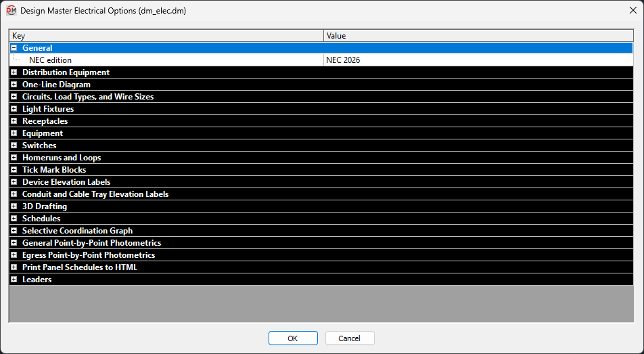The width and height of the screenshot is (644, 354).
Task: Expand the Device Elevation Labels section
Action: (x=14, y=182)
